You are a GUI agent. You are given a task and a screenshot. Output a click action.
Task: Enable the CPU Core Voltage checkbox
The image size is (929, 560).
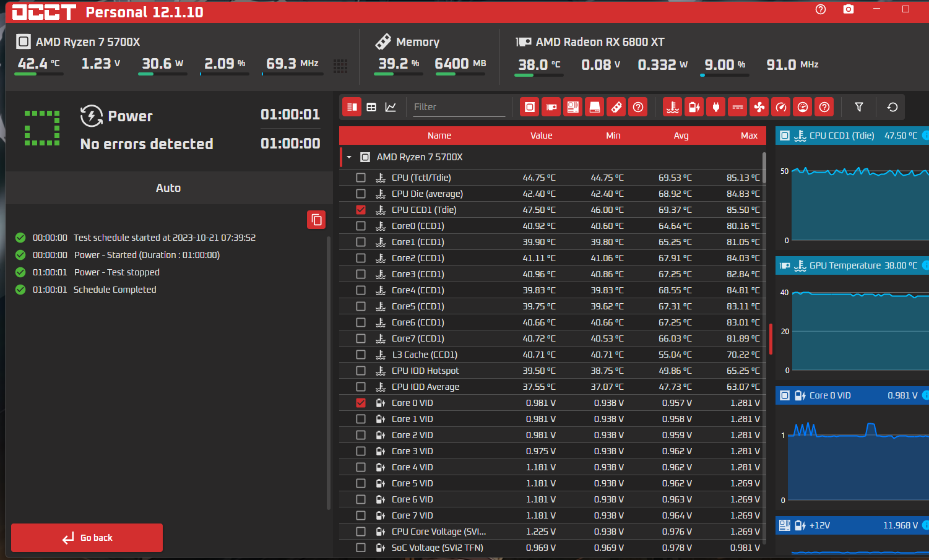tap(361, 532)
